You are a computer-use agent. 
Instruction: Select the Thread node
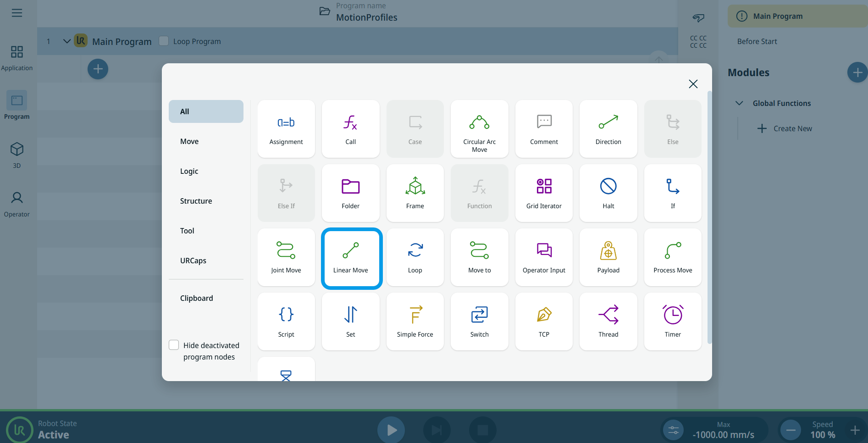pos(608,321)
